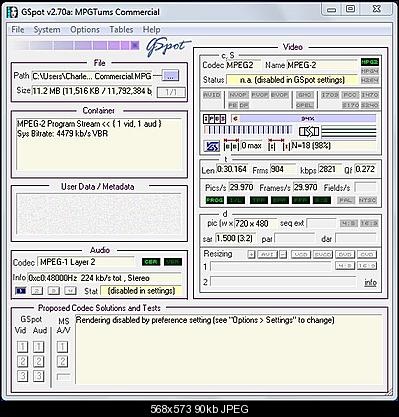The width and height of the screenshot is (399, 417).
Task: Click GSpot Aud test button 3
Action: [38, 376]
